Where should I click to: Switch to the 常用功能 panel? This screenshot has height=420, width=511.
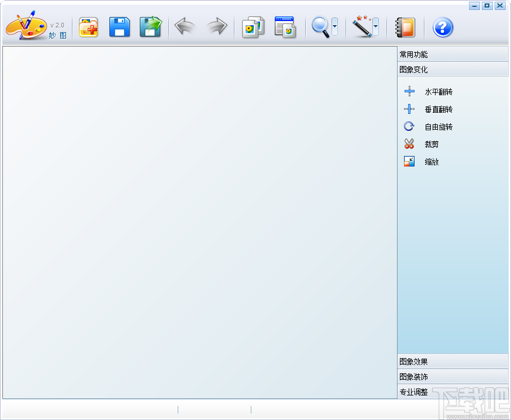click(x=453, y=54)
